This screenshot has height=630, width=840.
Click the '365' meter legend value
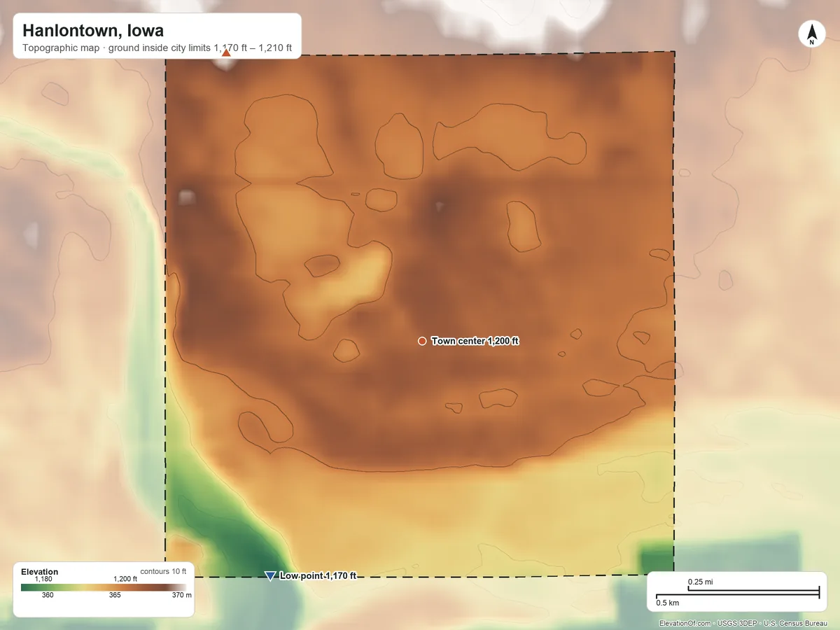tap(115, 596)
